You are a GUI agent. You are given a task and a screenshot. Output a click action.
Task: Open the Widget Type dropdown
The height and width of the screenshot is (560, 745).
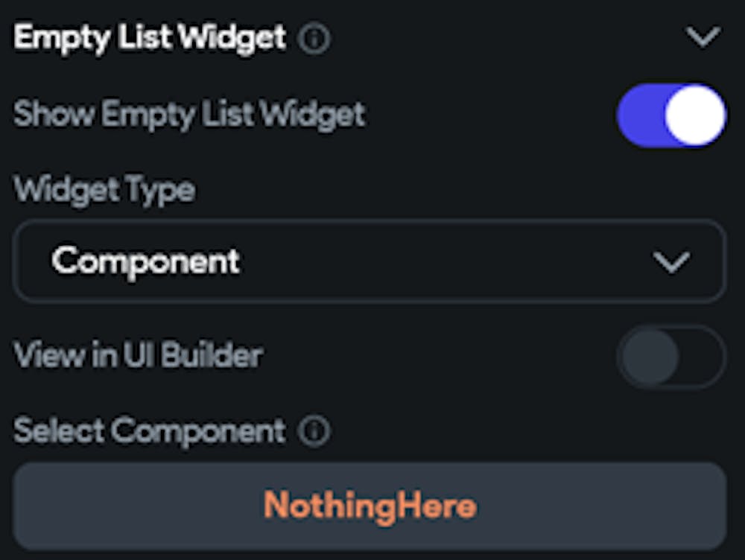point(369,261)
